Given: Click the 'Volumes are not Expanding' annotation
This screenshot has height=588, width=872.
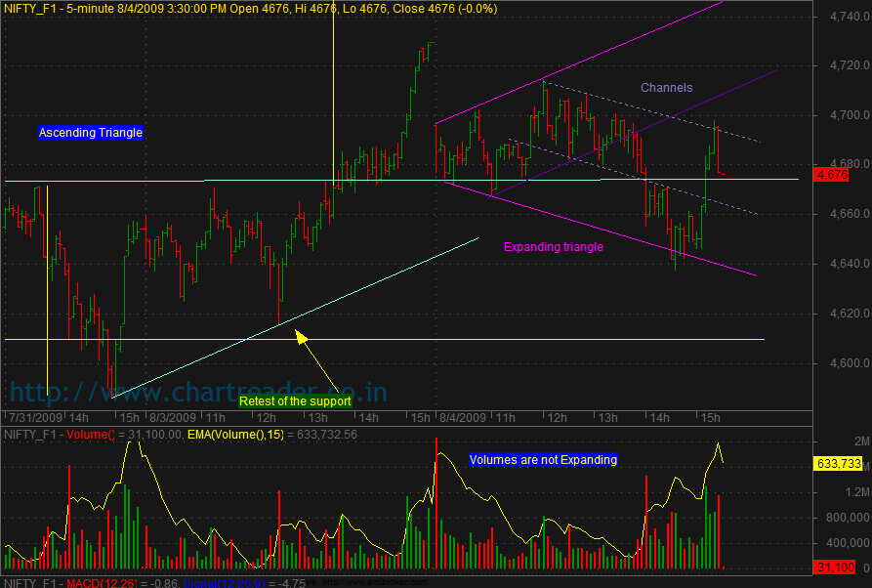Looking at the screenshot, I should (x=543, y=459).
